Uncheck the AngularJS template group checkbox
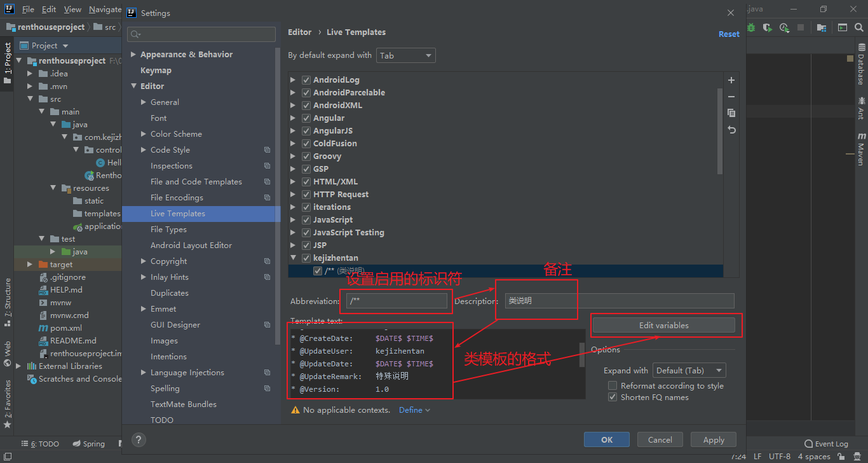Image resolution: width=868 pixels, height=463 pixels. [306, 131]
